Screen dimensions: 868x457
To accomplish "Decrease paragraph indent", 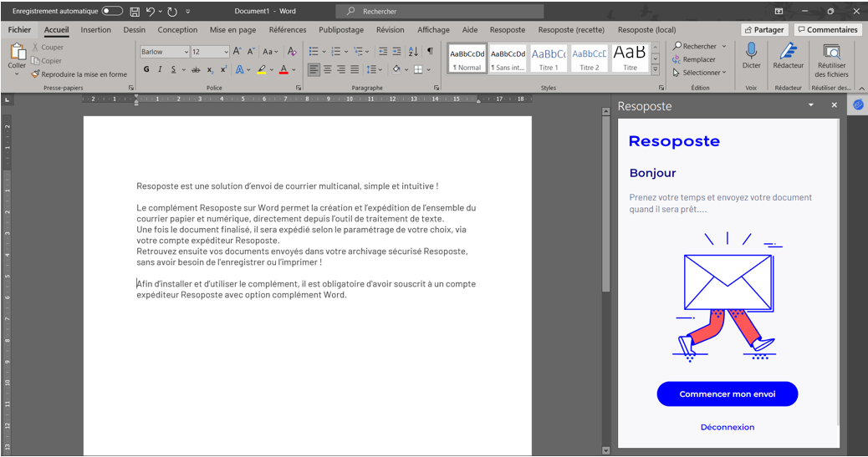I will pyautogui.click(x=382, y=52).
